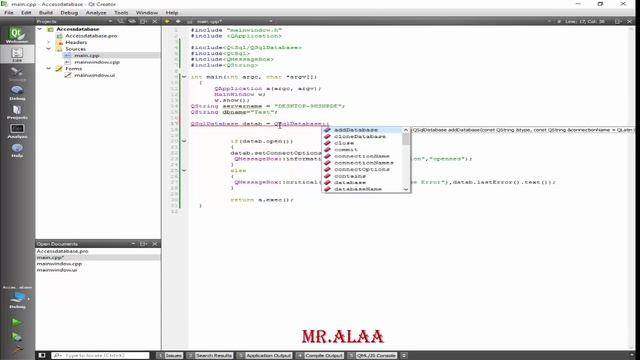Click the synchronize with editor link icon
640x360 pixels.
[132, 21]
